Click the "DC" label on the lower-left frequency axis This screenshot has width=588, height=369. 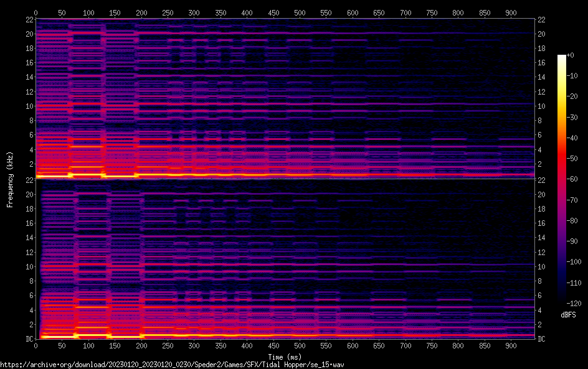coord(28,339)
